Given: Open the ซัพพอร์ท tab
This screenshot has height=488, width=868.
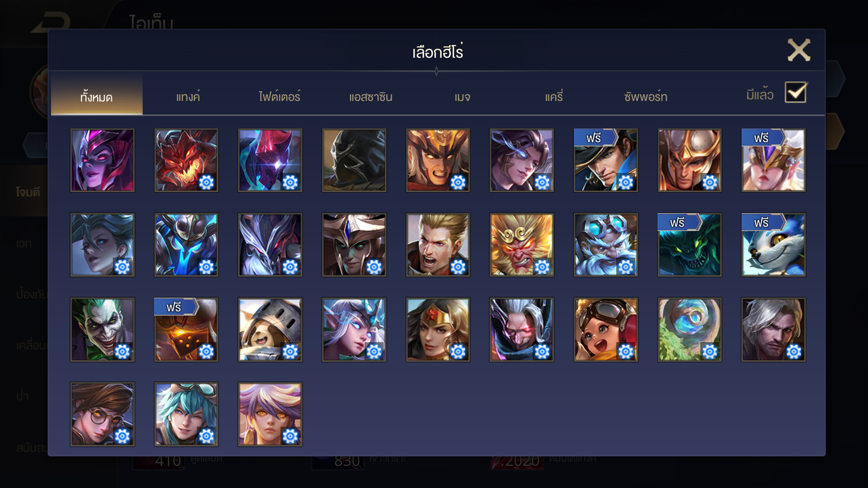Looking at the screenshot, I should 646,97.
